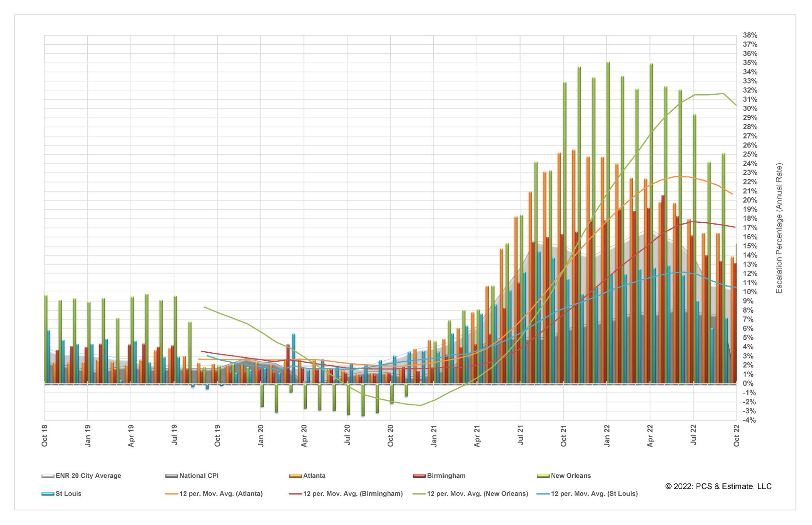Select the Atlanta orange legend marker
Screen dimensions: 812x525
[296, 476]
